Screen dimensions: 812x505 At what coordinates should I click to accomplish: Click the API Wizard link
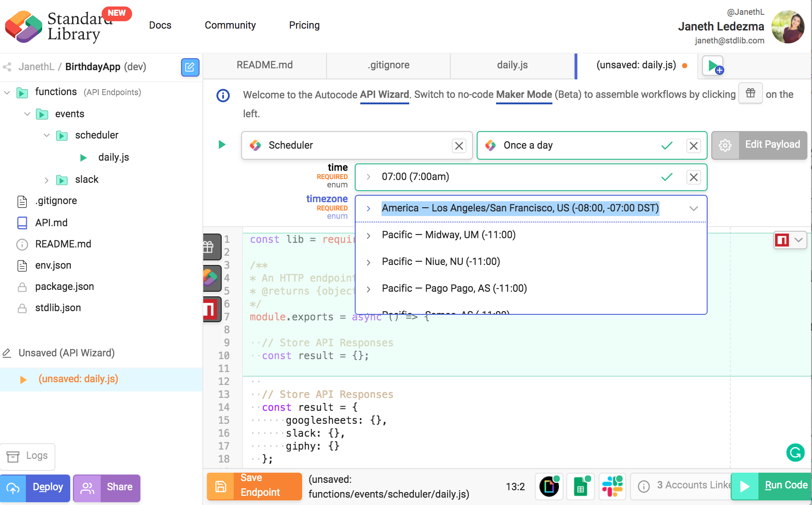(x=384, y=95)
